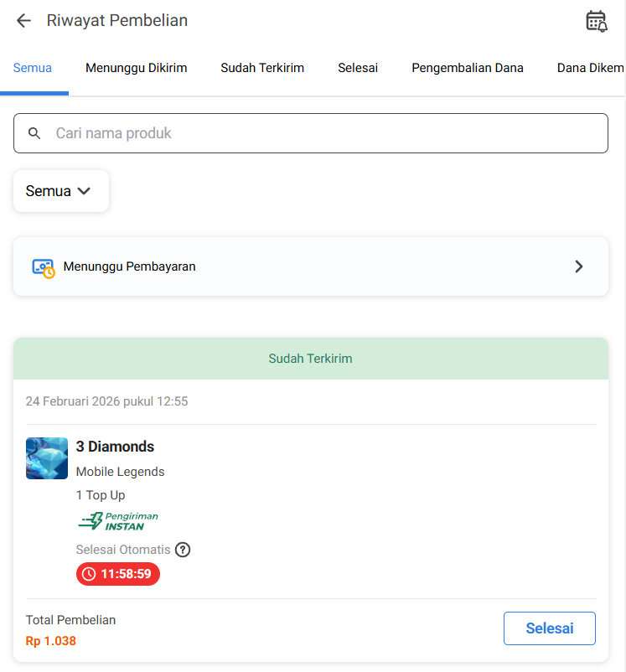
Task: Select the Semua tab
Action: [33, 68]
